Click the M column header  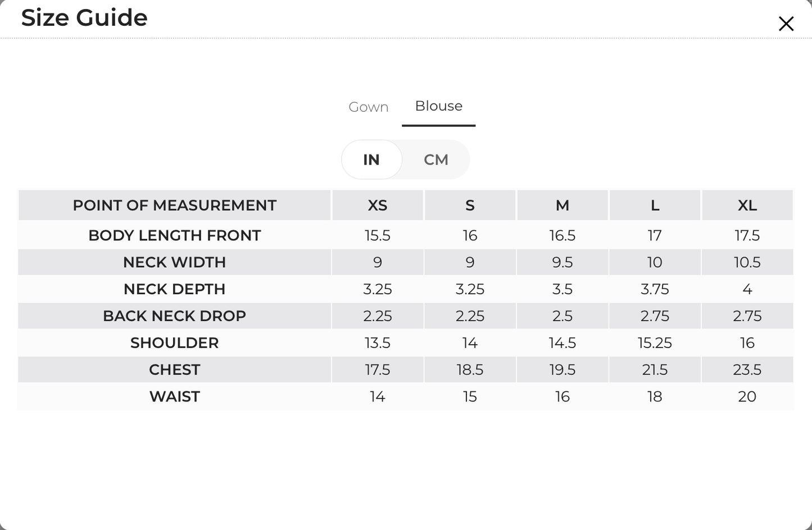pos(562,205)
